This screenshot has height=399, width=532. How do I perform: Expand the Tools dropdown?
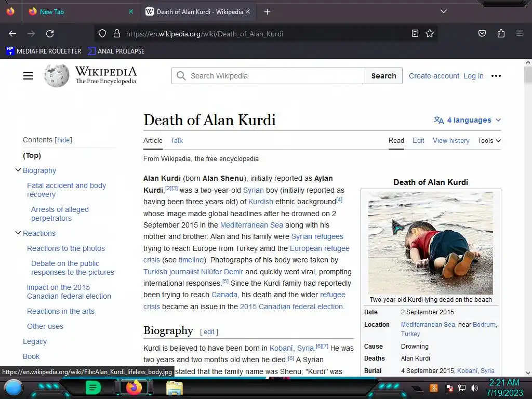489,140
